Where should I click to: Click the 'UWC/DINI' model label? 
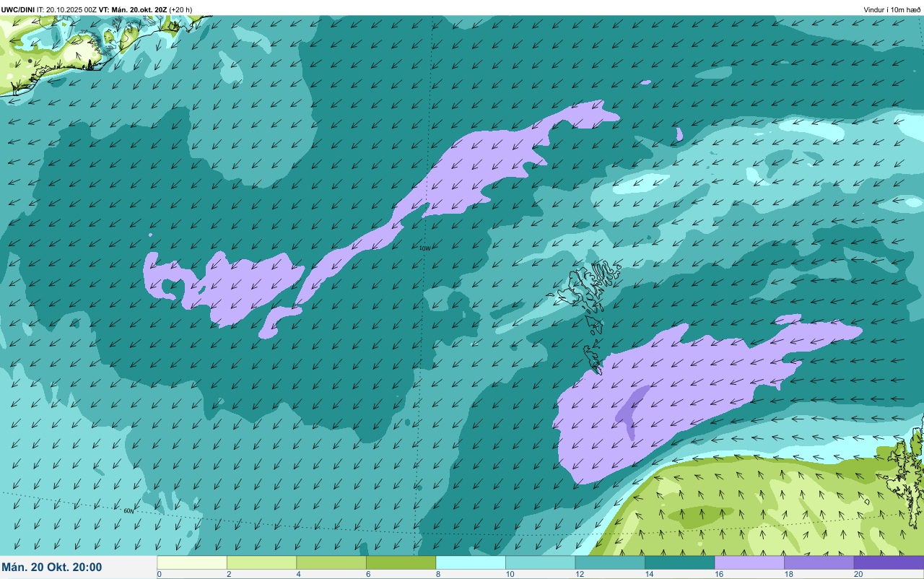pyautogui.click(x=17, y=9)
